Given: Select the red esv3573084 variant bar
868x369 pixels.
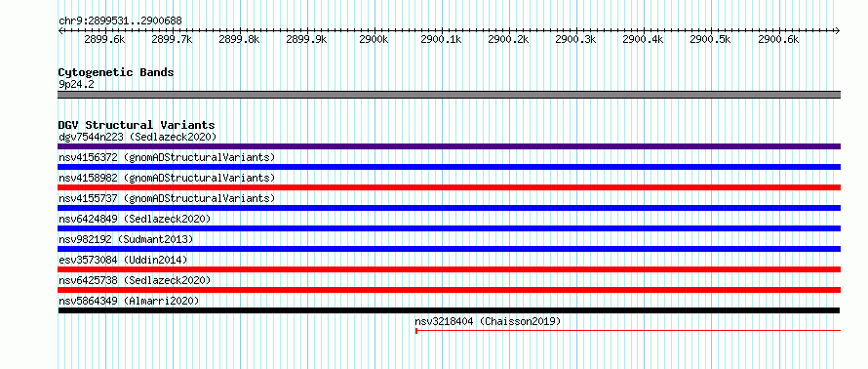Looking at the screenshot, I should point(449,269).
